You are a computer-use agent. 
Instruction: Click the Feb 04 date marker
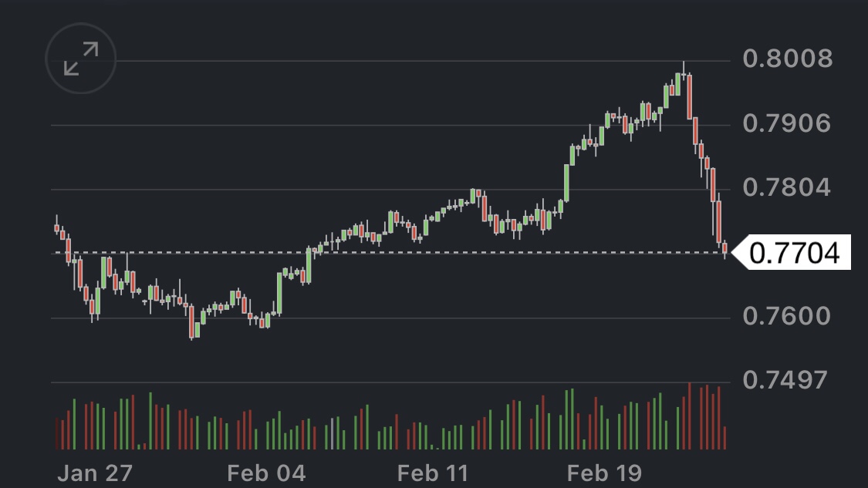point(266,473)
